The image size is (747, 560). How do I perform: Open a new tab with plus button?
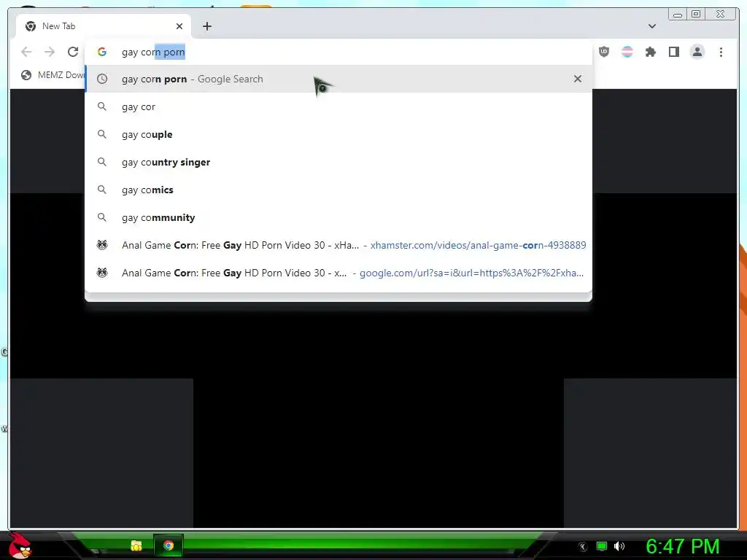coord(206,26)
